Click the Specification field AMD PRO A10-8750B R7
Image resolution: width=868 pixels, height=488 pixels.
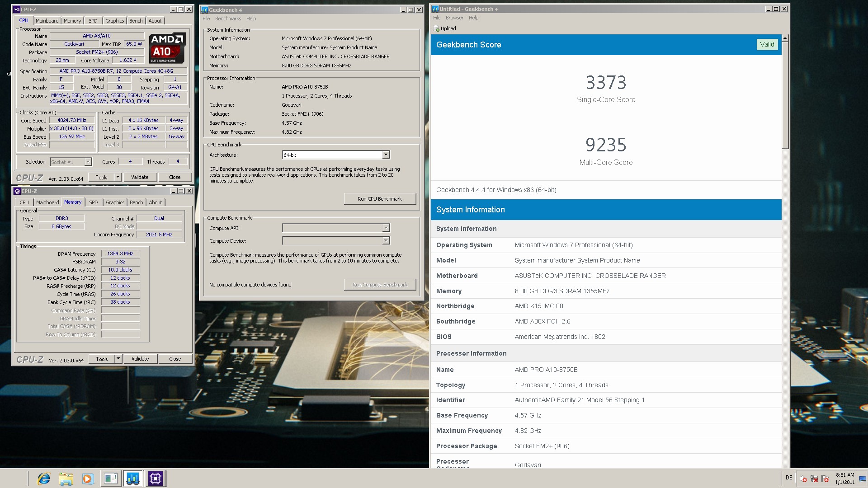tap(118, 71)
